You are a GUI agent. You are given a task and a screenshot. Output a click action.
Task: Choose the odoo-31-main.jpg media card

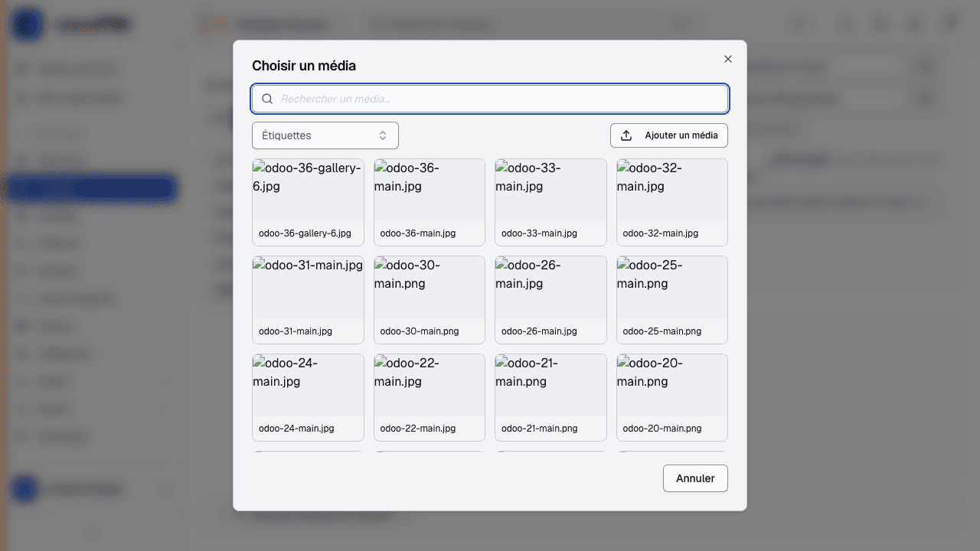[308, 300]
